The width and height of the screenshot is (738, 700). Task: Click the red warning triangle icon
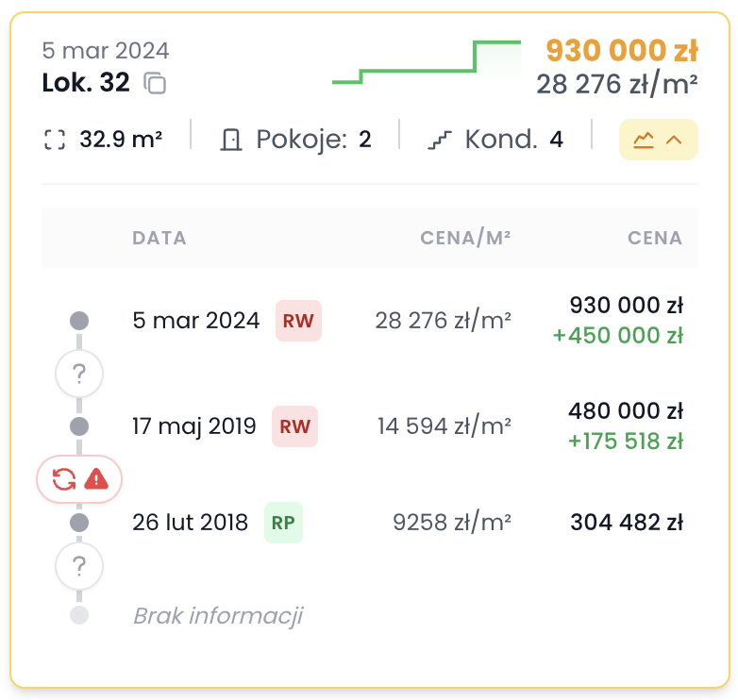[x=96, y=479]
